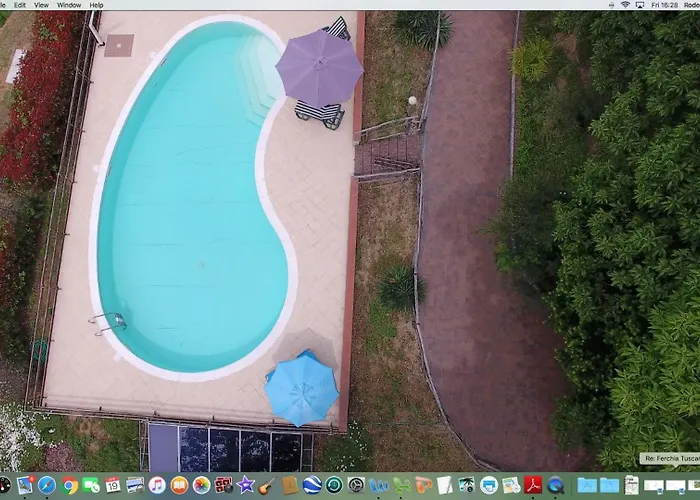The image size is (700, 500).
Task: Open iTunes from the dock
Action: [157, 486]
